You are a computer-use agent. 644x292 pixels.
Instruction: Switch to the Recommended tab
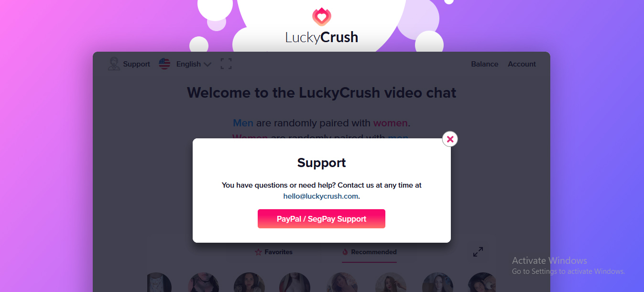click(x=369, y=252)
